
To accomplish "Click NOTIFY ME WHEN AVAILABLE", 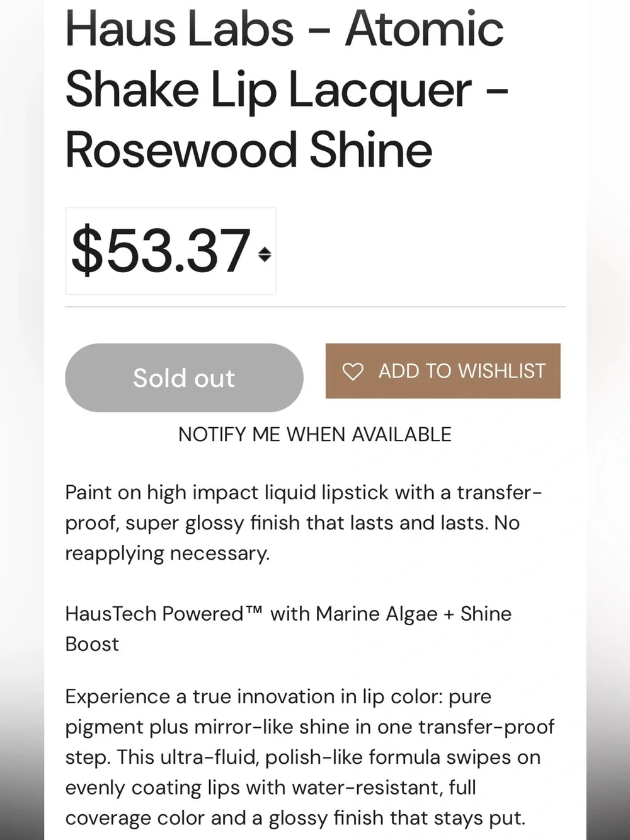I will click(x=315, y=434).
